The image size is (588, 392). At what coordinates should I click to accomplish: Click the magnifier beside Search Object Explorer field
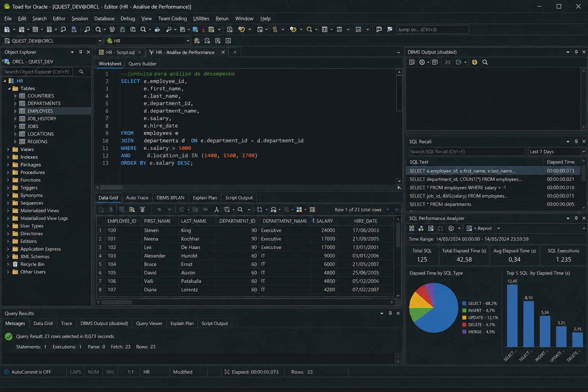pos(81,72)
